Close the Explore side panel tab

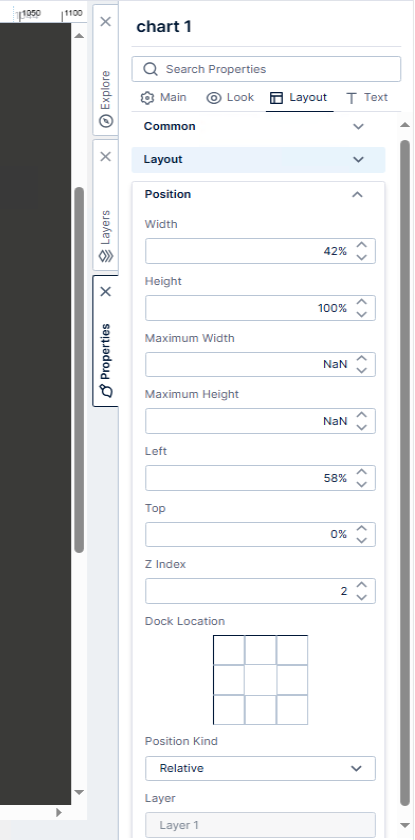(x=105, y=22)
